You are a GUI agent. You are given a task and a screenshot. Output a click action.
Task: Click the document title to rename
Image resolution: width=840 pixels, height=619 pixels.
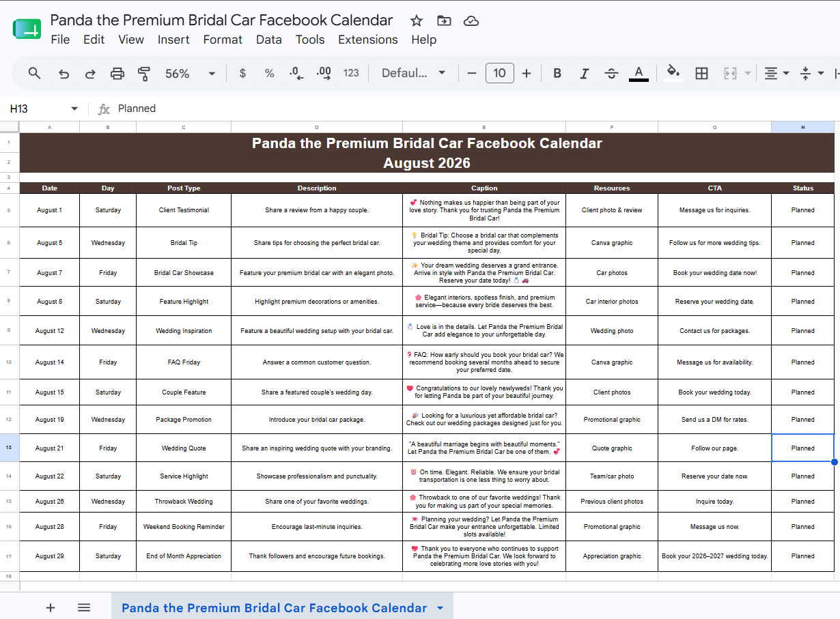[x=221, y=20]
